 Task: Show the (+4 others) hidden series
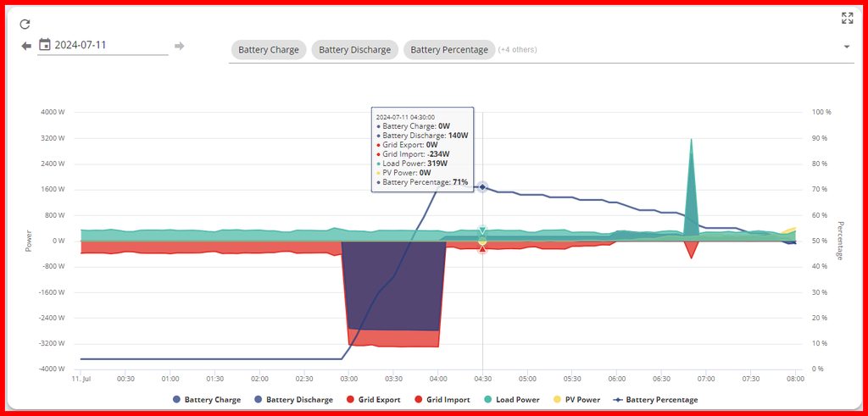click(517, 50)
